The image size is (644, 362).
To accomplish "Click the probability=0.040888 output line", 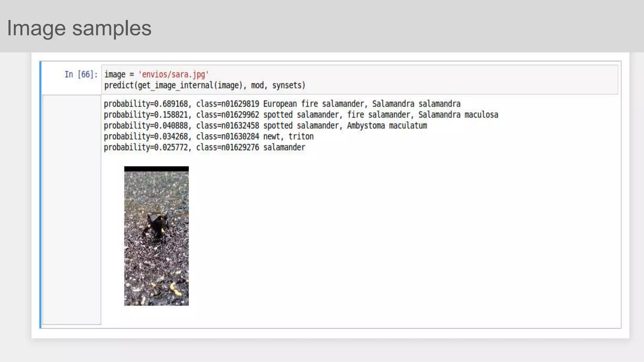I will pos(146,126).
